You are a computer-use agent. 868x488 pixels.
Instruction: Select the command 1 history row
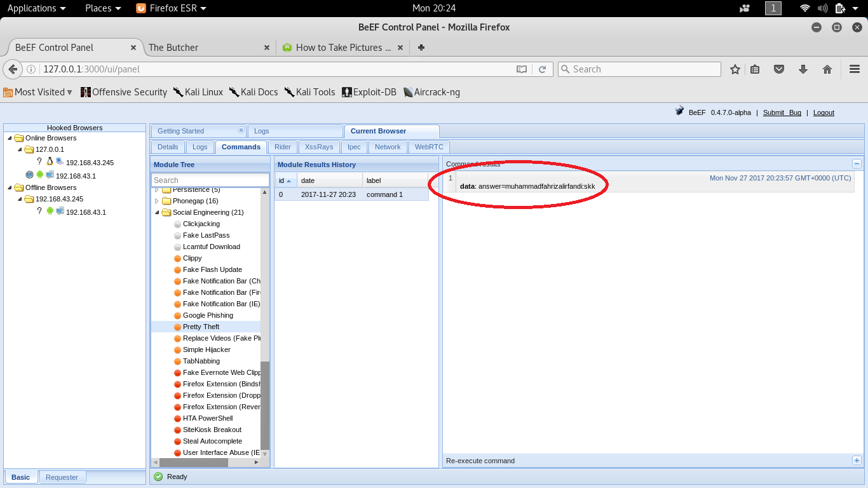(x=351, y=194)
